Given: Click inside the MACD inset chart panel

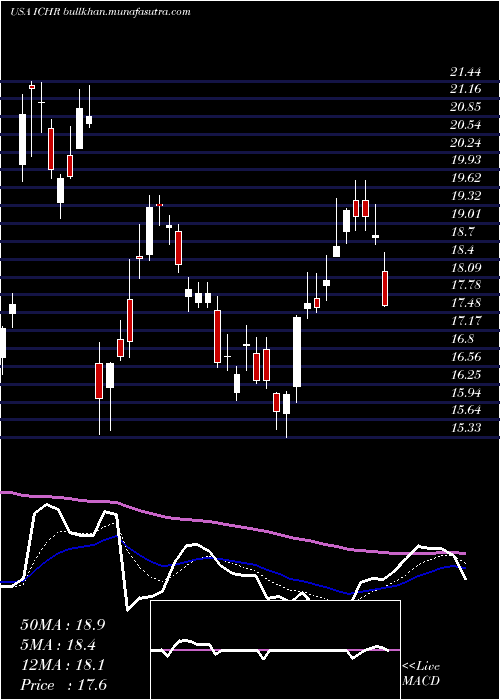Looking at the screenshot, I should point(275,650).
